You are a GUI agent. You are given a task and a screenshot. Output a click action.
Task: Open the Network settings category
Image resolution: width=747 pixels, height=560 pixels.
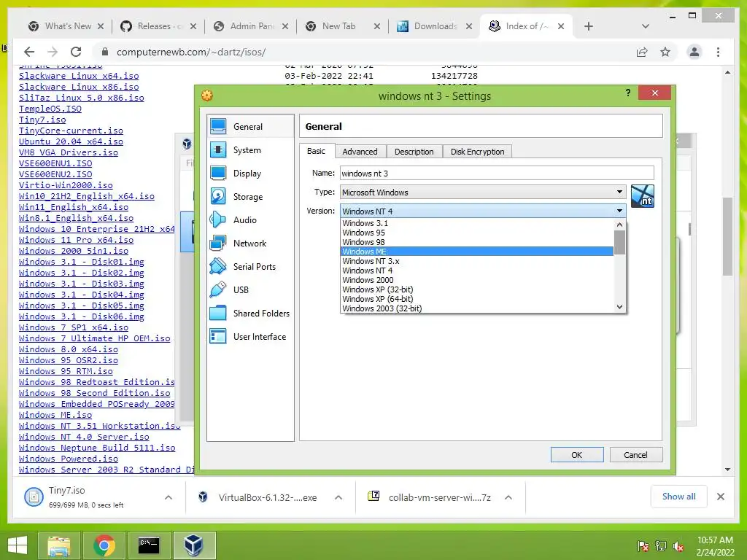(251, 244)
